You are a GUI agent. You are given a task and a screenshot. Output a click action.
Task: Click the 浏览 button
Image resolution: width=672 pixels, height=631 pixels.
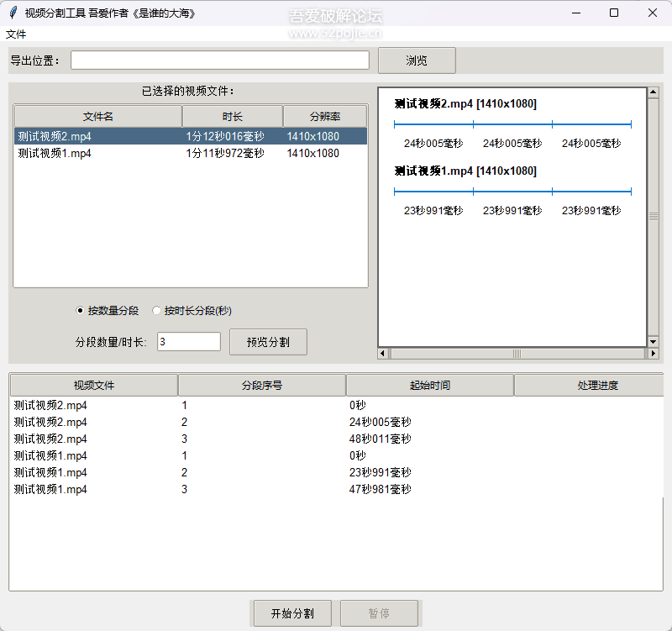pyautogui.click(x=417, y=60)
